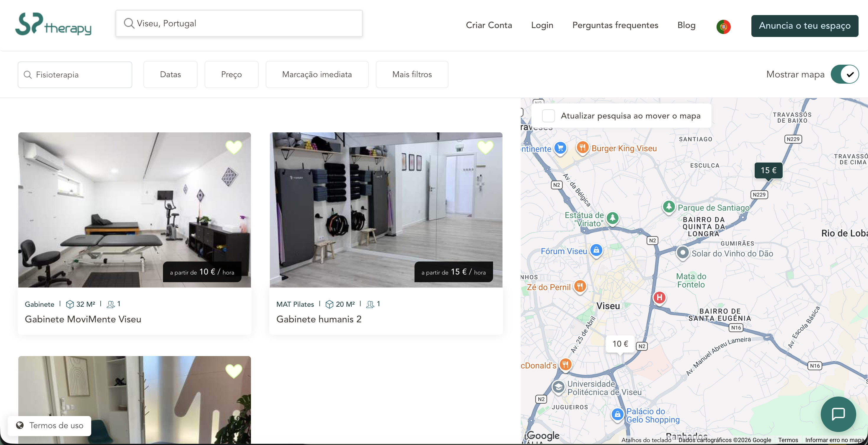The width and height of the screenshot is (868, 445).
Task: Click Informar erro no mapa link
Action: click(x=834, y=440)
